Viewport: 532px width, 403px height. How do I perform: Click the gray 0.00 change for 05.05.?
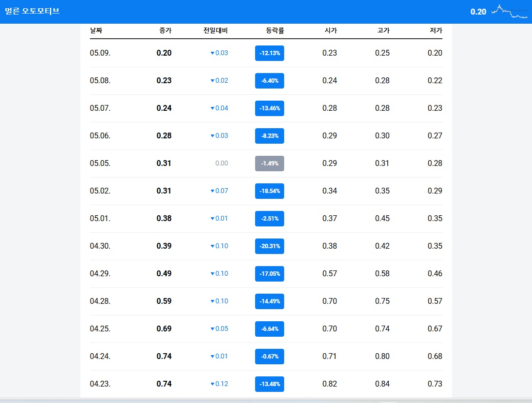pyautogui.click(x=222, y=163)
